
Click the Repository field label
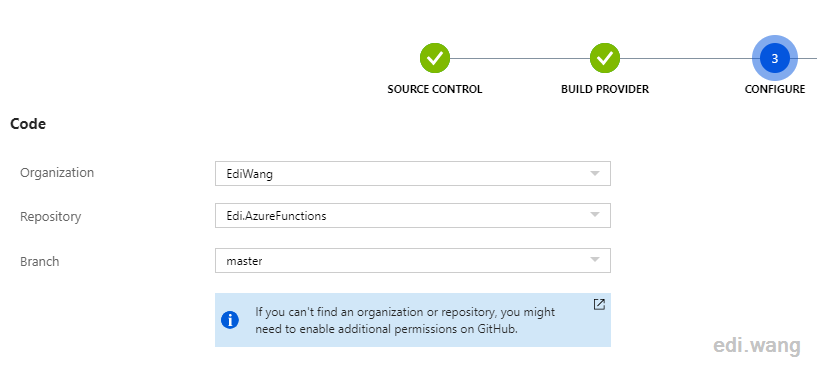(51, 216)
